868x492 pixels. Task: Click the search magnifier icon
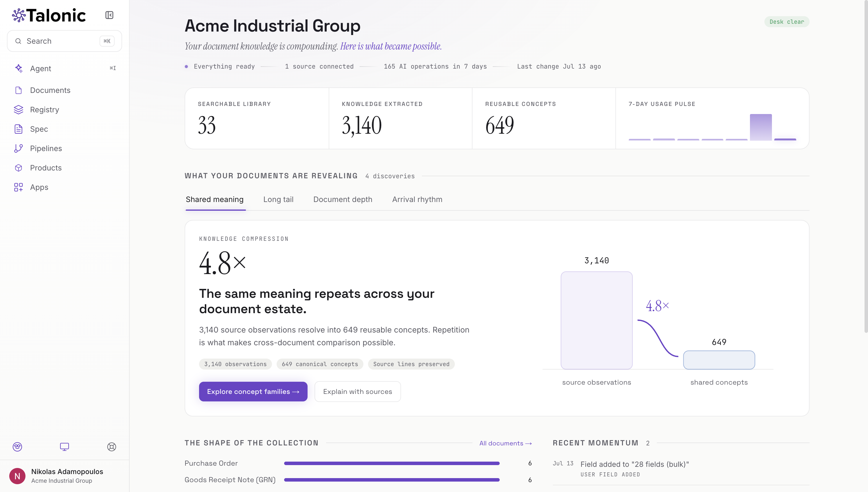pos(18,41)
